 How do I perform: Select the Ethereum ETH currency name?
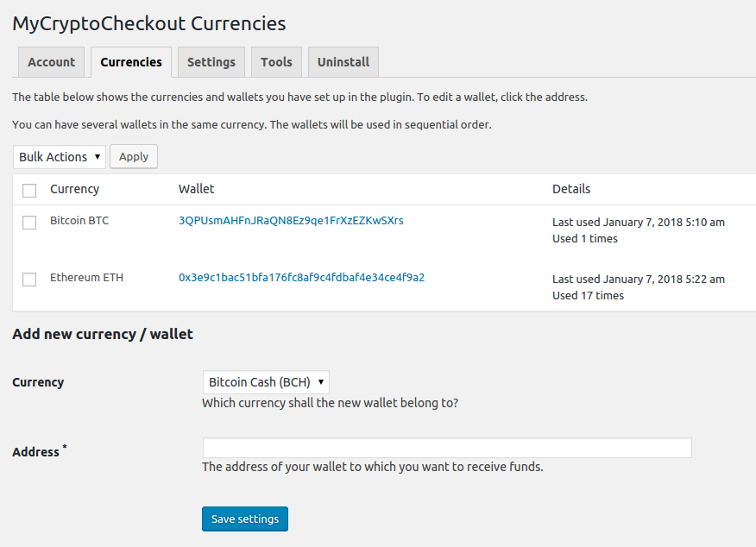(87, 278)
